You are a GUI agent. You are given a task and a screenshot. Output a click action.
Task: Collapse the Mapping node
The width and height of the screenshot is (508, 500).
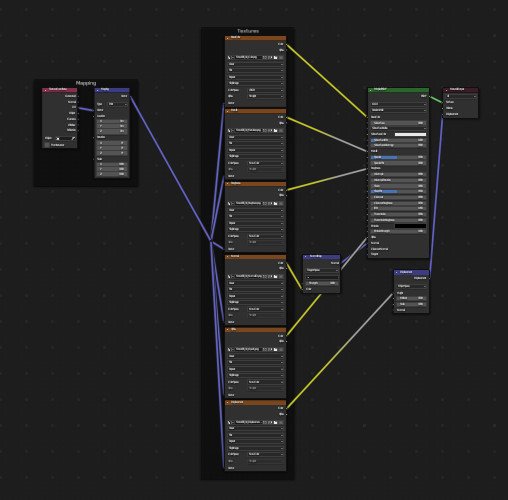pos(97,90)
